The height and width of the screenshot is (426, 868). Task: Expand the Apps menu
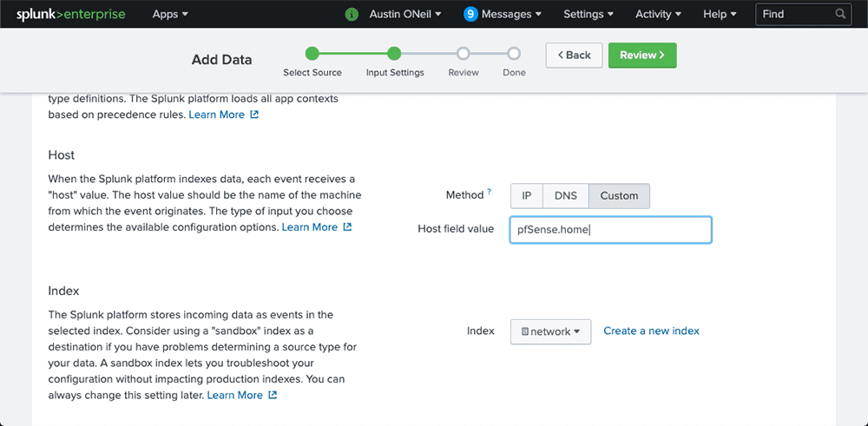170,15
